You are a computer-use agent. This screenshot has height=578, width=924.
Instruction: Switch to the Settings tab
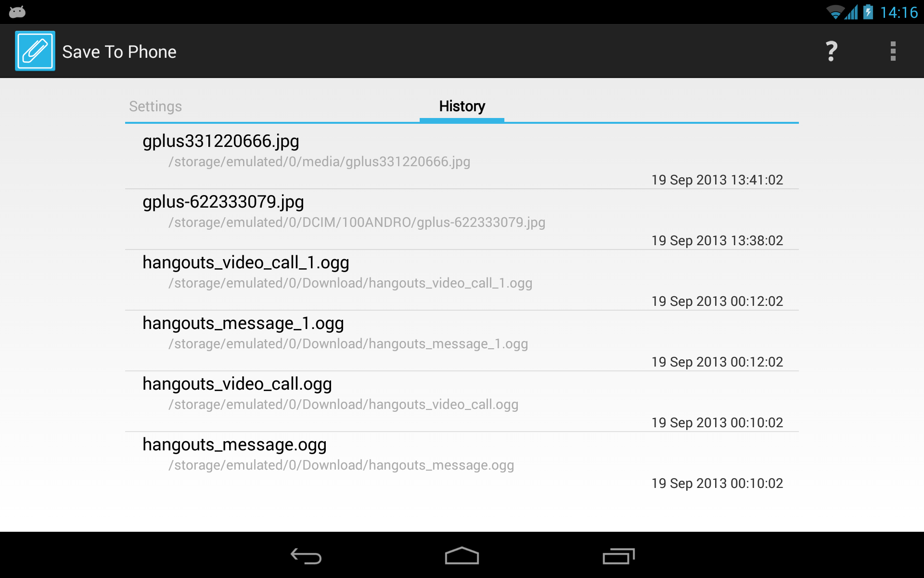(155, 106)
